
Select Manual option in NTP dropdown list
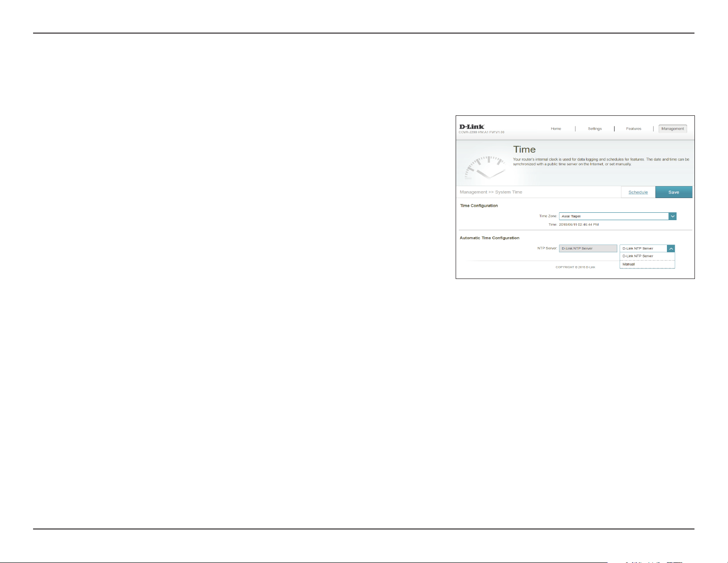[647, 264]
